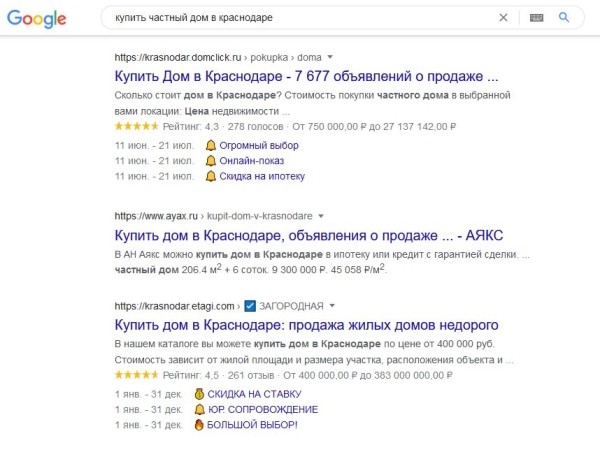The width and height of the screenshot is (600, 452).
Task: Click the bell icon beside 'ЮР. СОПРОВОЖДЕНИЕ'
Action: pos(199,410)
